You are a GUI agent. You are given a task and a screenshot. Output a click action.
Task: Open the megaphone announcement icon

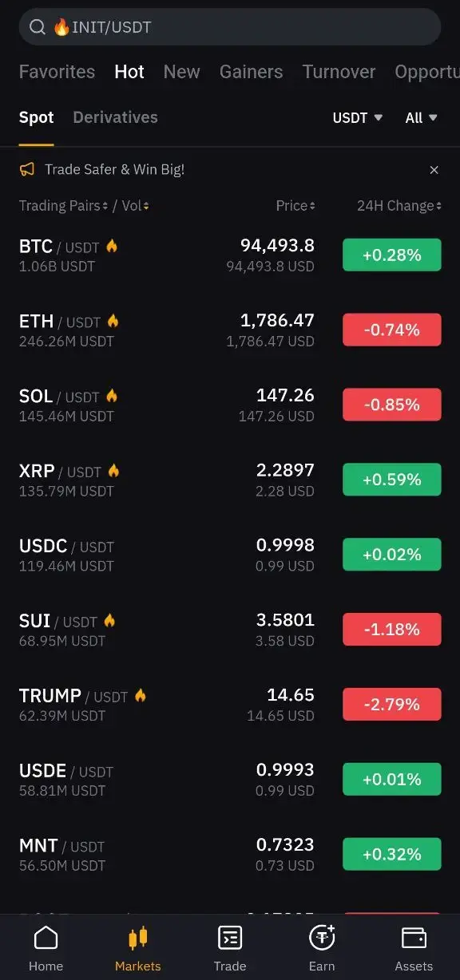pyautogui.click(x=25, y=170)
